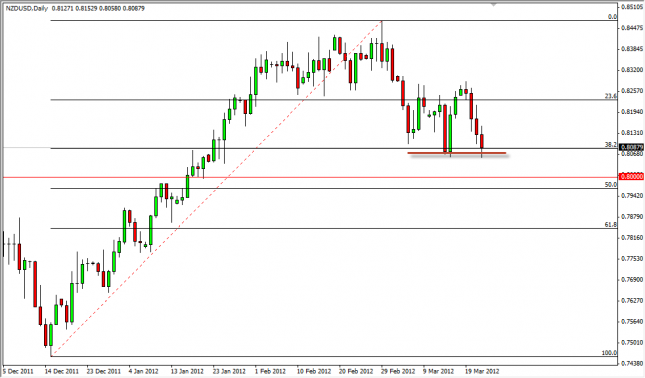Click the 0.75640 price axis label
The image size is (645, 378).
coord(632,321)
